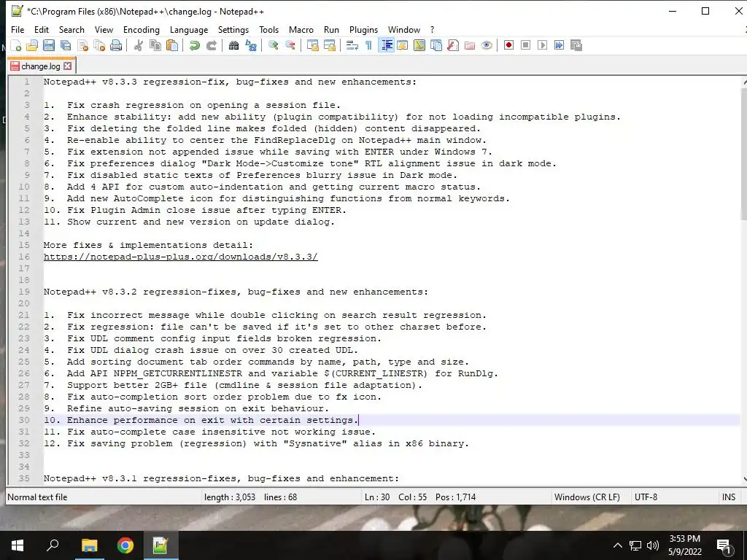The image size is (747, 560).
Task: Open Find with the binoculars icon
Action: (x=233, y=45)
